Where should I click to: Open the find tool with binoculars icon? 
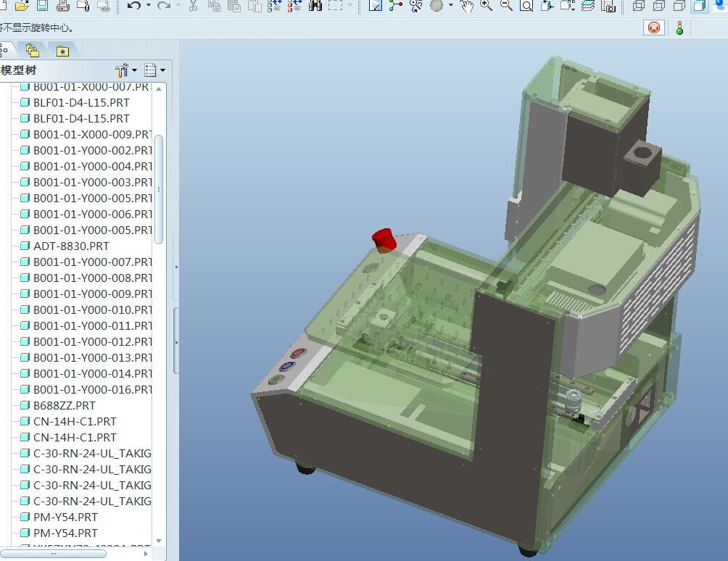tap(315, 5)
